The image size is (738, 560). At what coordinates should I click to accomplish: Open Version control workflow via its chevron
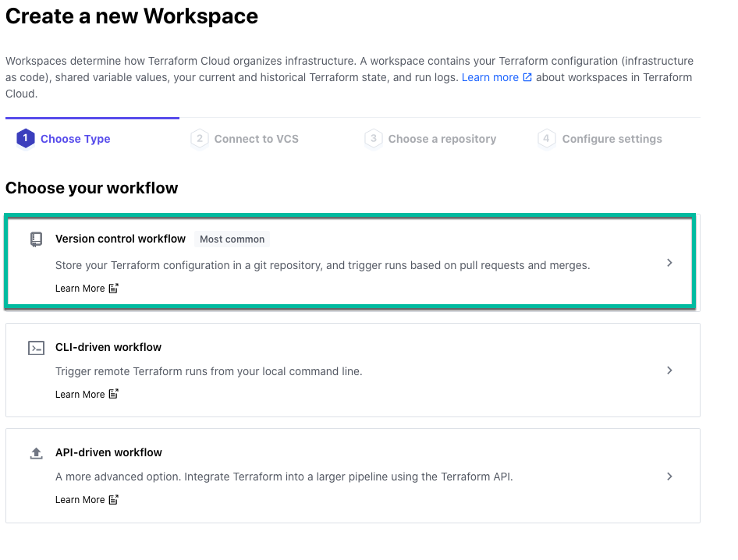click(669, 263)
